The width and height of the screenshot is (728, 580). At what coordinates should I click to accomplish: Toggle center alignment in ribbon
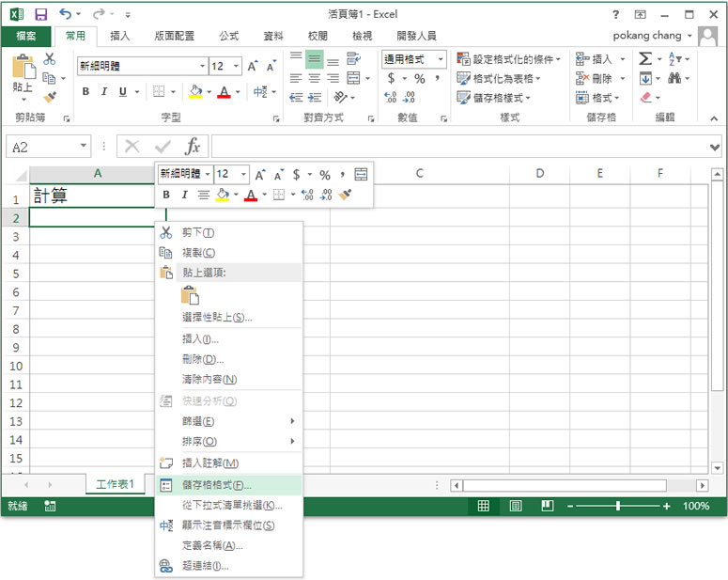[315, 78]
